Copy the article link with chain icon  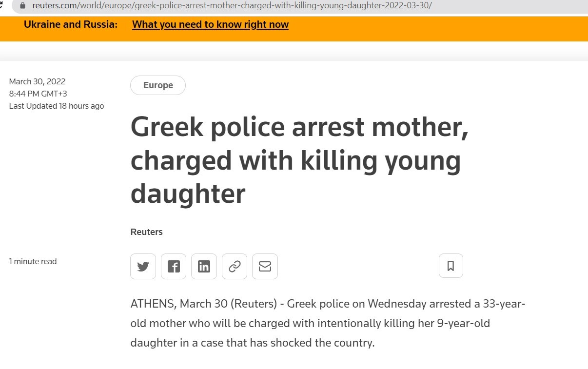[235, 266]
